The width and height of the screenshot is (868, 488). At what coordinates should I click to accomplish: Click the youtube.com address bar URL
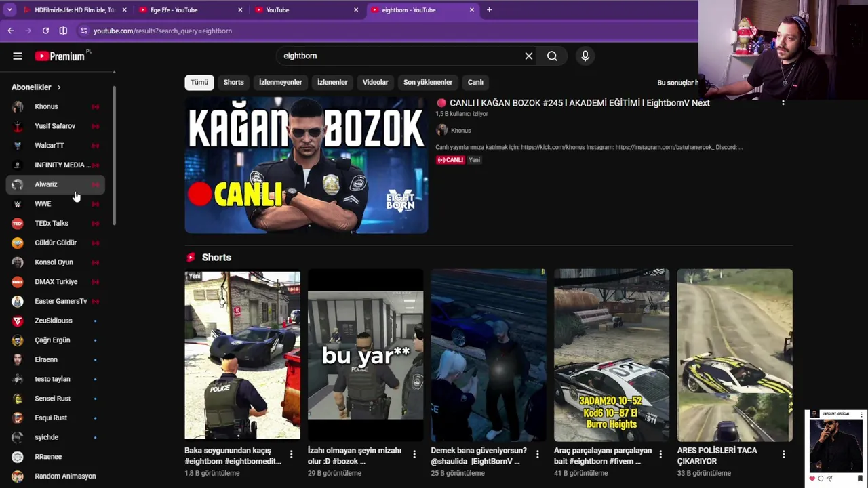click(163, 30)
